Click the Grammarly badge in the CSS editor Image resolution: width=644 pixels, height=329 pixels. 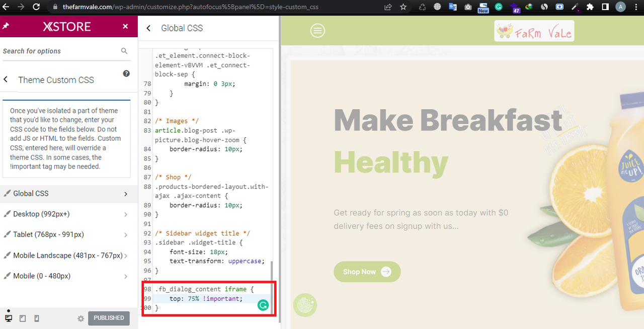(263, 305)
